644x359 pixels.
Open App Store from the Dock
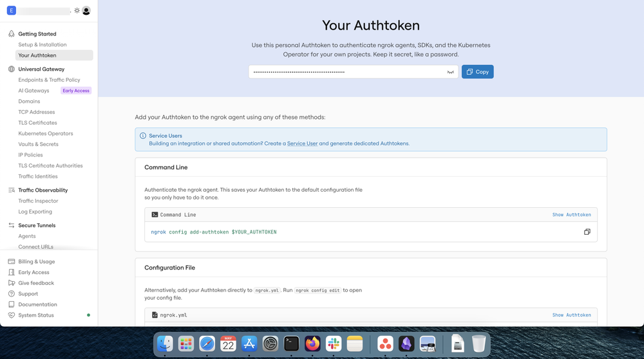click(249, 344)
